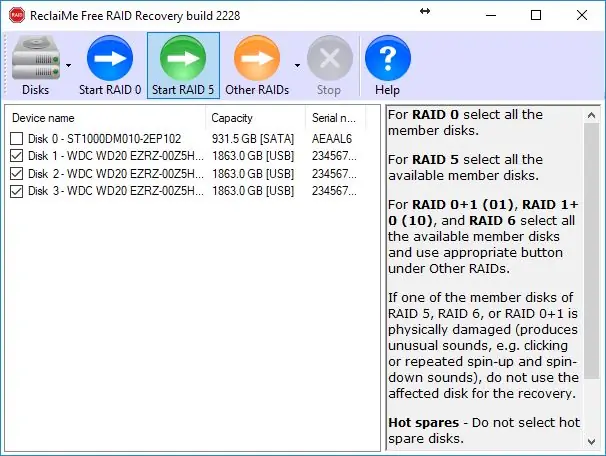Uncheck the Disk 1 WDC checkbox
This screenshot has width=606, height=456.
coord(16,156)
